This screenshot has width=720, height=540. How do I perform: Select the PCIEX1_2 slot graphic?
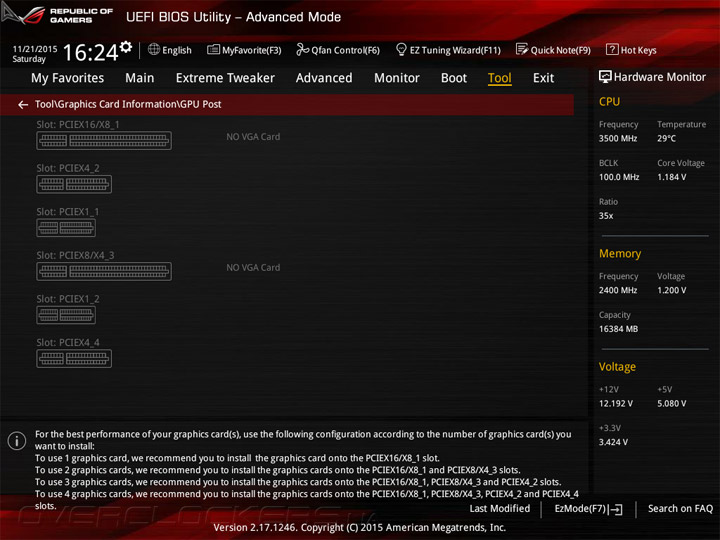point(66,315)
